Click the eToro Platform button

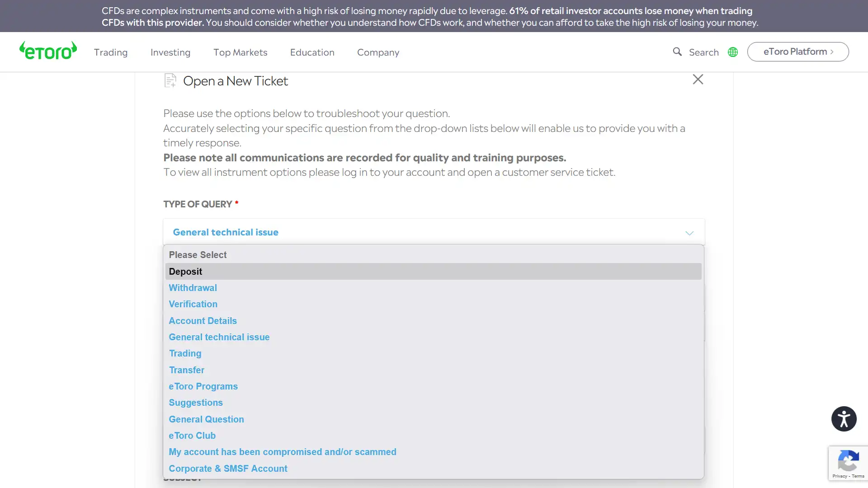(x=798, y=52)
